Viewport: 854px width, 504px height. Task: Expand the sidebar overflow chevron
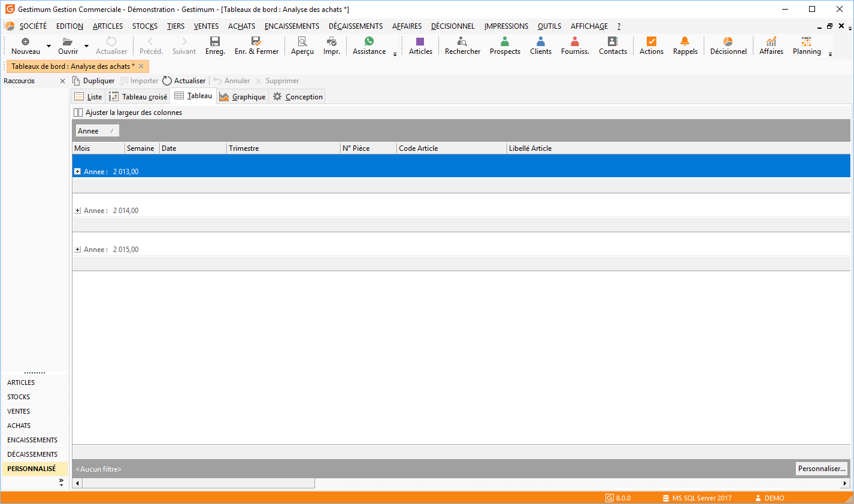61,482
